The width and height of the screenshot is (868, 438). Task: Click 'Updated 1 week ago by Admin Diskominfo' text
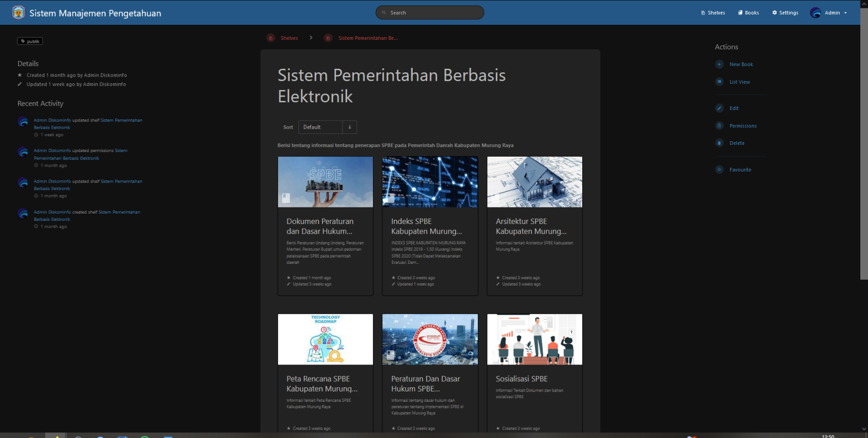point(76,84)
